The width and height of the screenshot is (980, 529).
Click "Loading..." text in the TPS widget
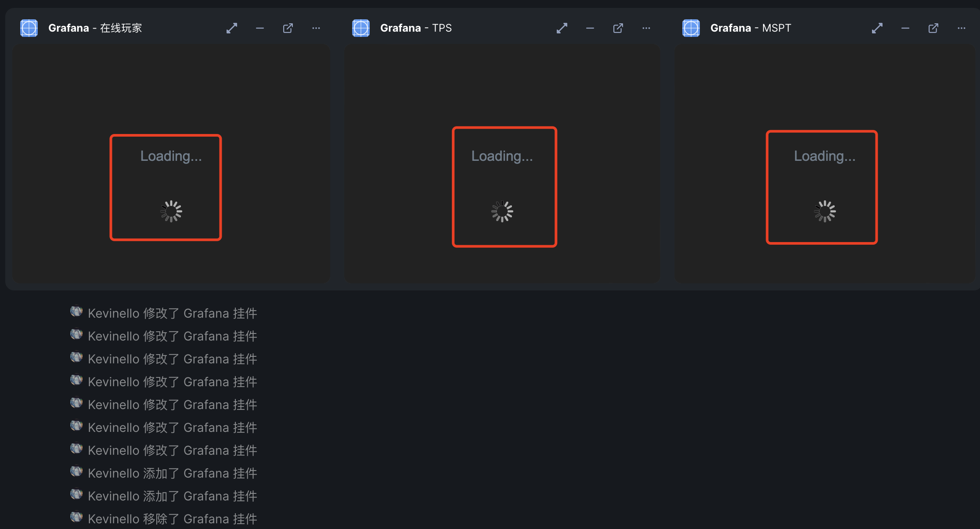coord(502,156)
